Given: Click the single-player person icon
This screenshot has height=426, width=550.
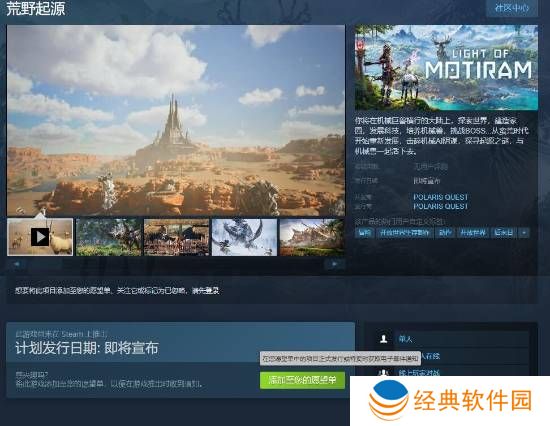Looking at the screenshot, I should (384, 339).
